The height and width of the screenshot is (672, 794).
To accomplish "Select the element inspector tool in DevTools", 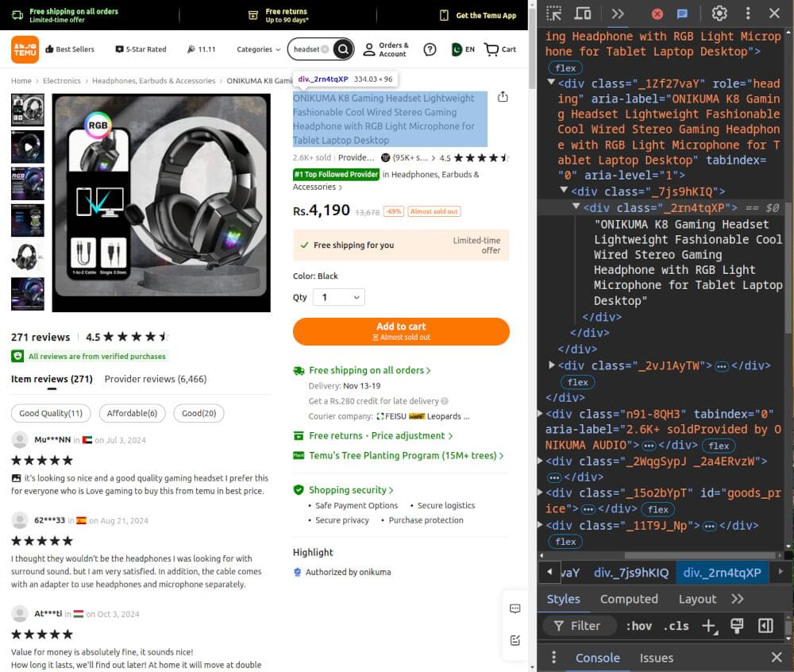I will point(553,14).
